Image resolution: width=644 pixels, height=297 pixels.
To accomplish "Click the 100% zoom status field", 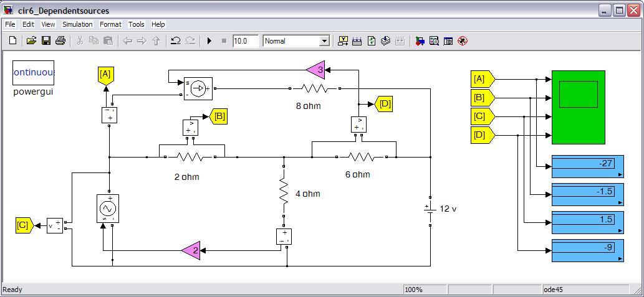I will click(424, 290).
